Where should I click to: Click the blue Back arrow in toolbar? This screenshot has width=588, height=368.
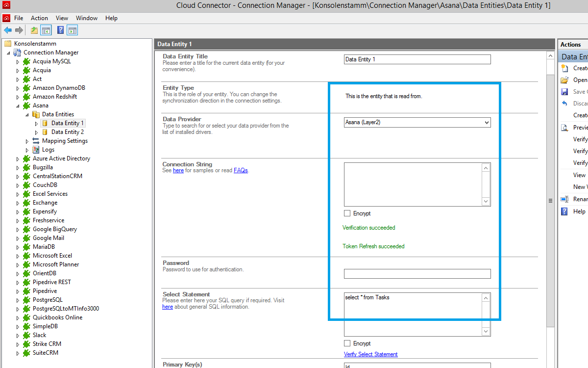(x=8, y=30)
